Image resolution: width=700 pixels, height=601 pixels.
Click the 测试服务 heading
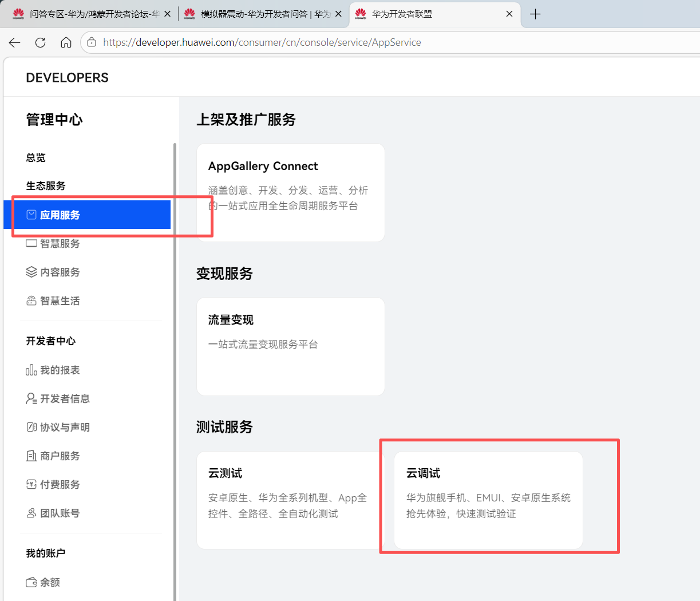(224, 427)
